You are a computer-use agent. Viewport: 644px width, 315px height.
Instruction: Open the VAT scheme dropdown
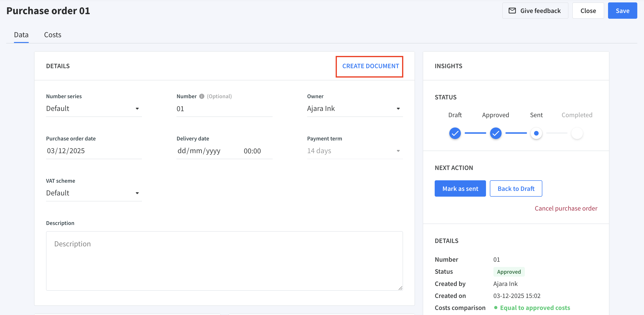click(94, 193)
